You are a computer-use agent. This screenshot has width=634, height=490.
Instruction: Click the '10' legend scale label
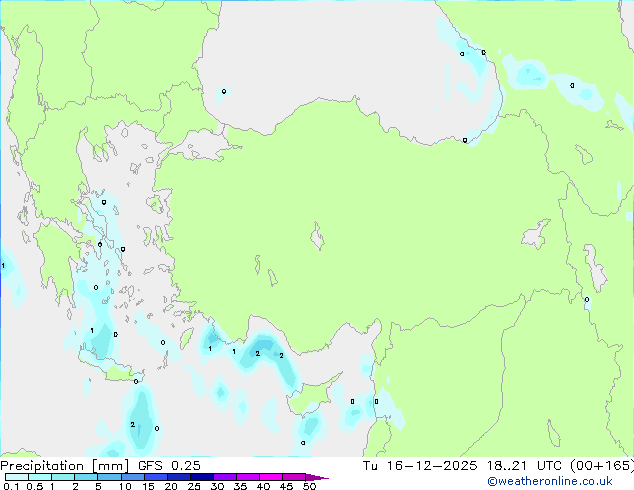tap(125, 486)
